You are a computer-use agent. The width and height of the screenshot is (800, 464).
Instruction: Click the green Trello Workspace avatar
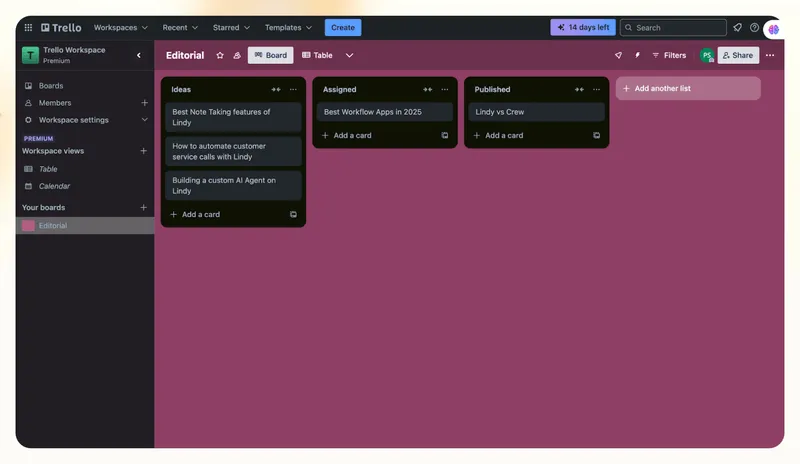pos(30,55)
